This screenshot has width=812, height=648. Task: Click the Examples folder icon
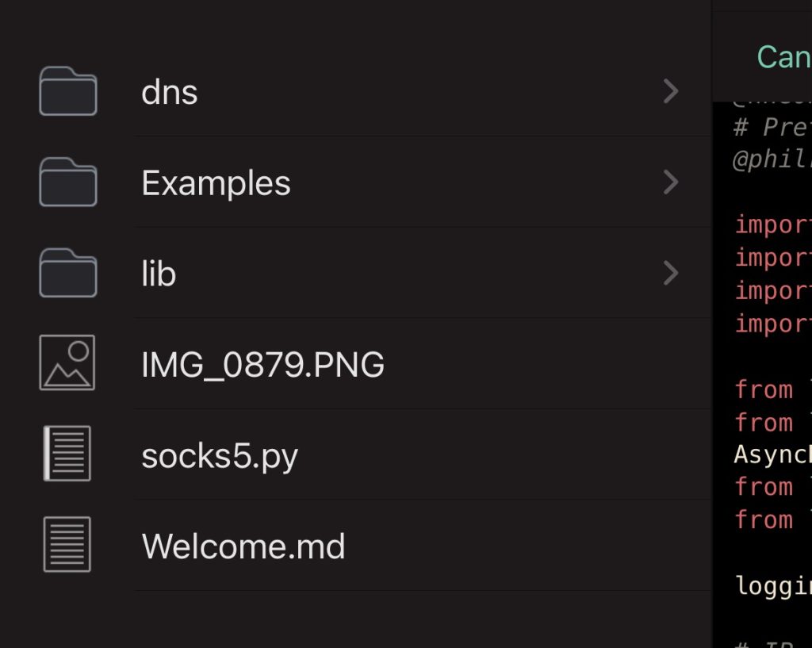[68, 182]
